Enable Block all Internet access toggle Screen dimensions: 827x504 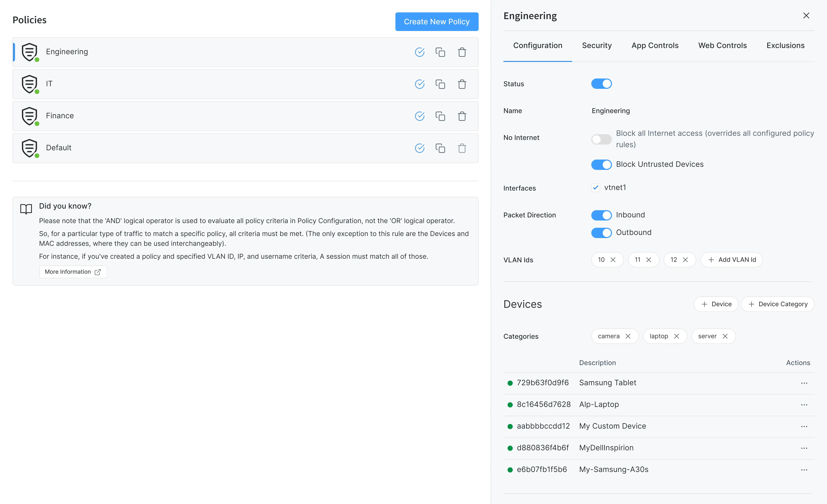point(602,139)
